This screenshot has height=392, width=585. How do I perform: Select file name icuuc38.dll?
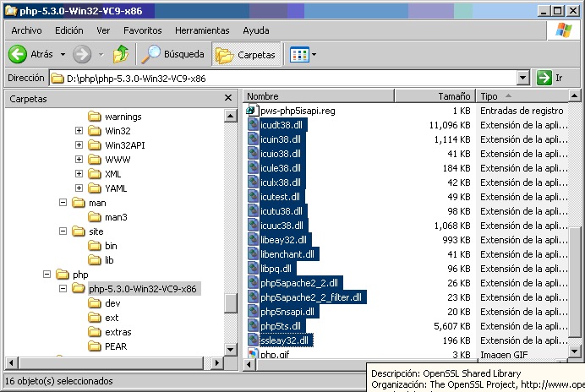tap(282, 226)
